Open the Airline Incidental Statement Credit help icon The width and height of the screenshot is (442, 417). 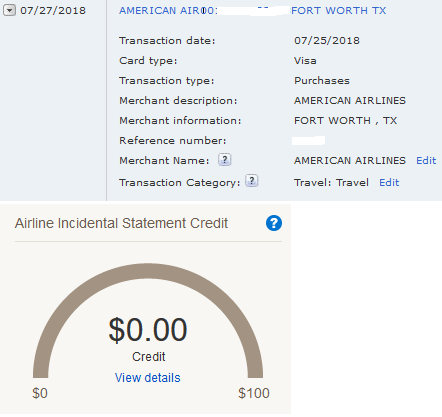[x=274, y=223]
